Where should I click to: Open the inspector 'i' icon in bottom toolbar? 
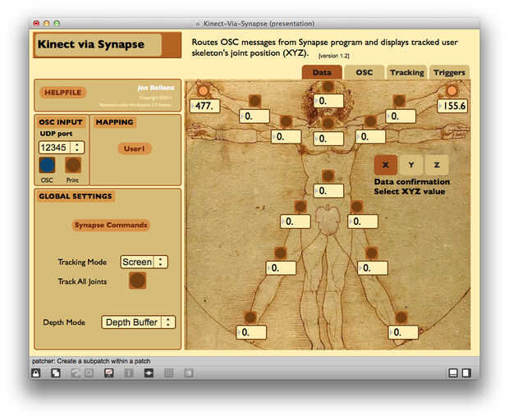tap(129, 373)
